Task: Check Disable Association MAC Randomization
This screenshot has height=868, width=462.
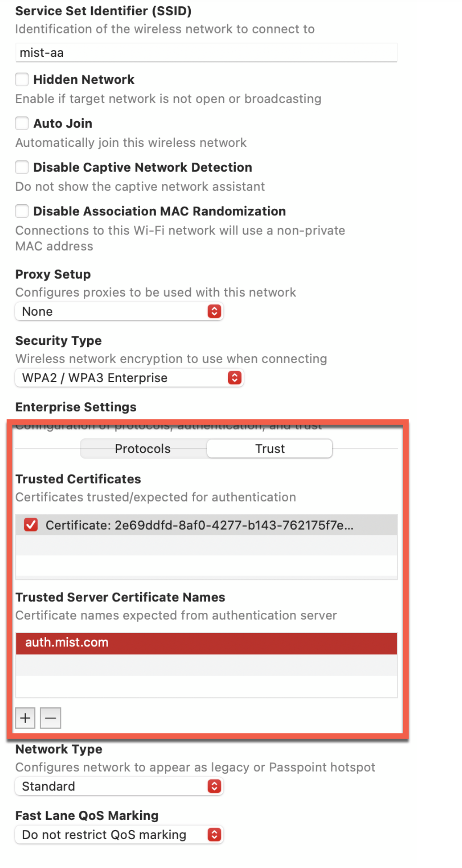Action: (22, 211)
